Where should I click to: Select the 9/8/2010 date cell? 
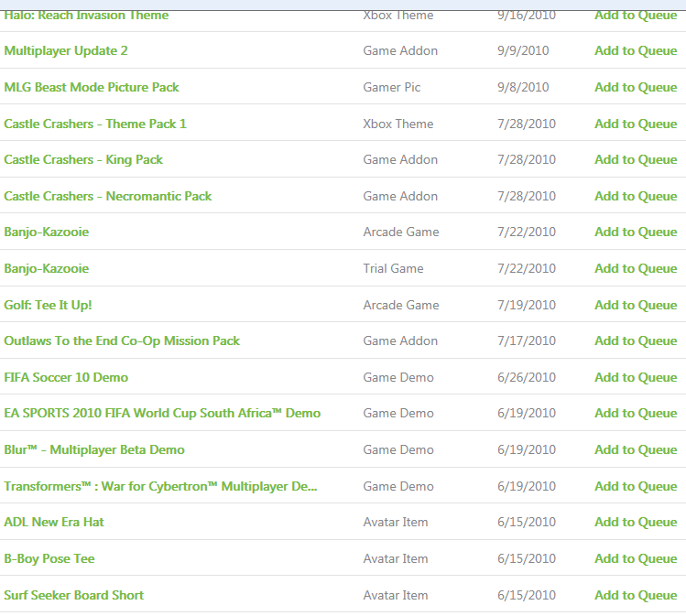523,88
